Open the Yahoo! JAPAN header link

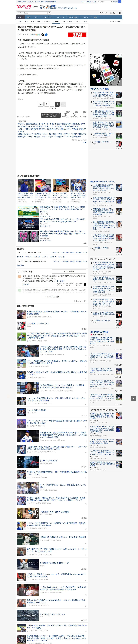click(x=86, y=2)
